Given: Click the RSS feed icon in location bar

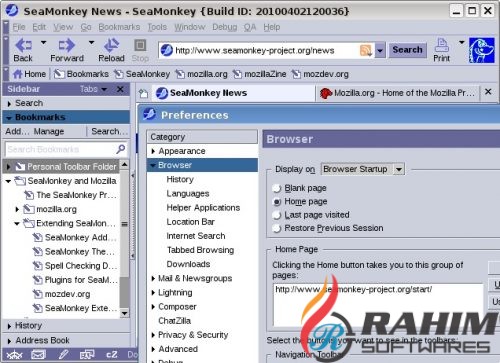Looking at the screenshot, I should [366, 50].
